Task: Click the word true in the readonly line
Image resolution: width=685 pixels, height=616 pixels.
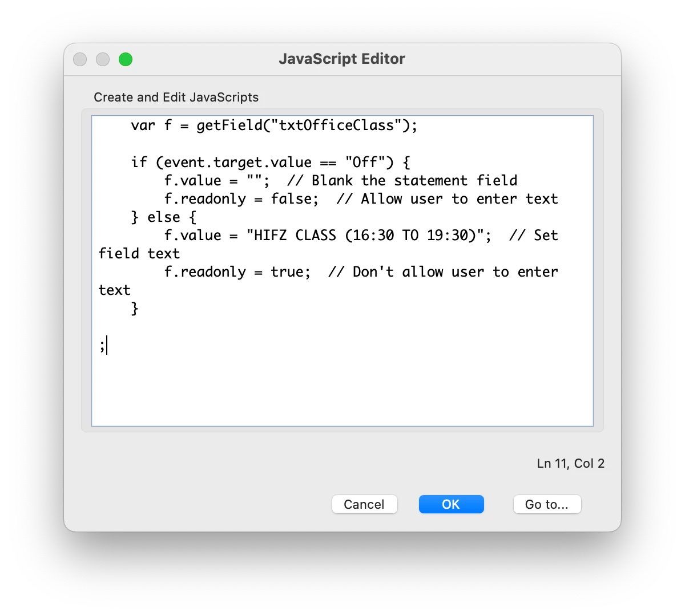Action: 287,272
